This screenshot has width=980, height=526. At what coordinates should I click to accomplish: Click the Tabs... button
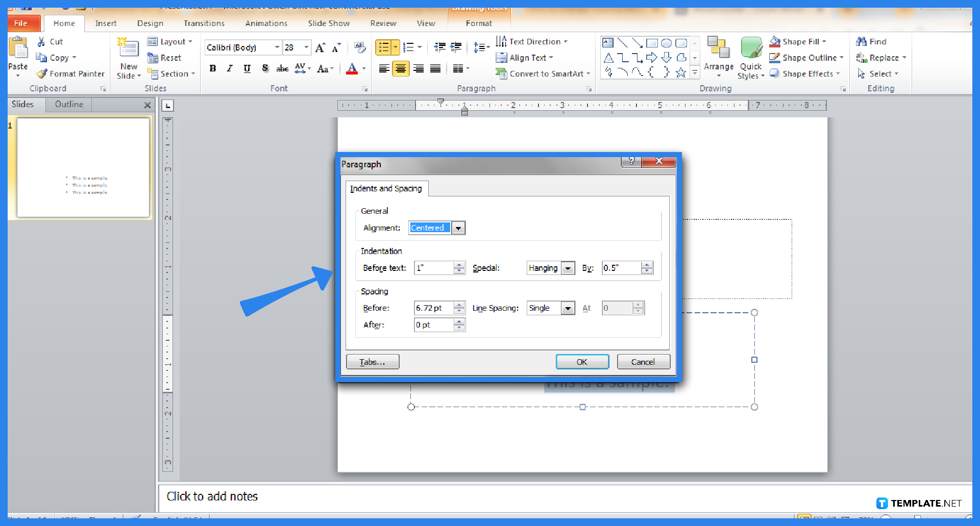point(373,362)
